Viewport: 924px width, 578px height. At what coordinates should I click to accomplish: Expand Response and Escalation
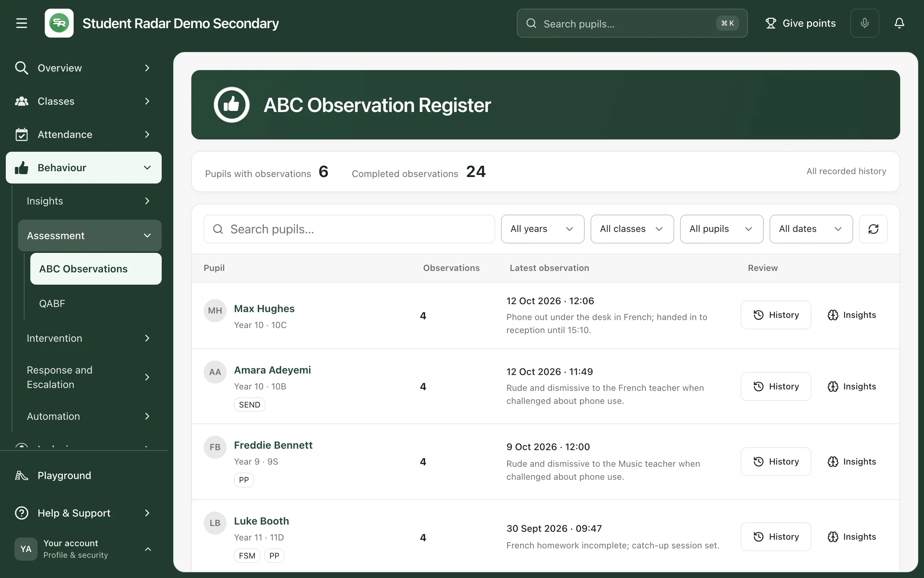click(147, 377)
